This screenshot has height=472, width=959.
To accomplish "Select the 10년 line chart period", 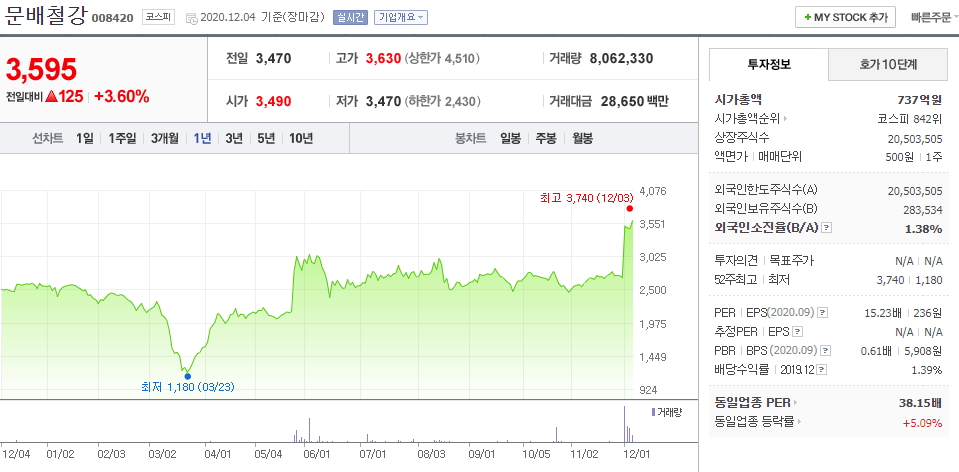I will coord(300,138).
